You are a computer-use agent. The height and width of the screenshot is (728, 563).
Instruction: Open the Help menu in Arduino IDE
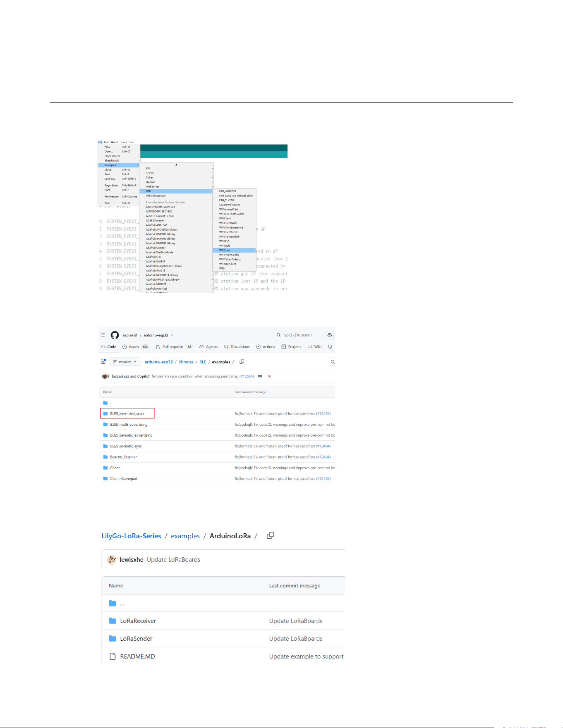tap(131, 142)
